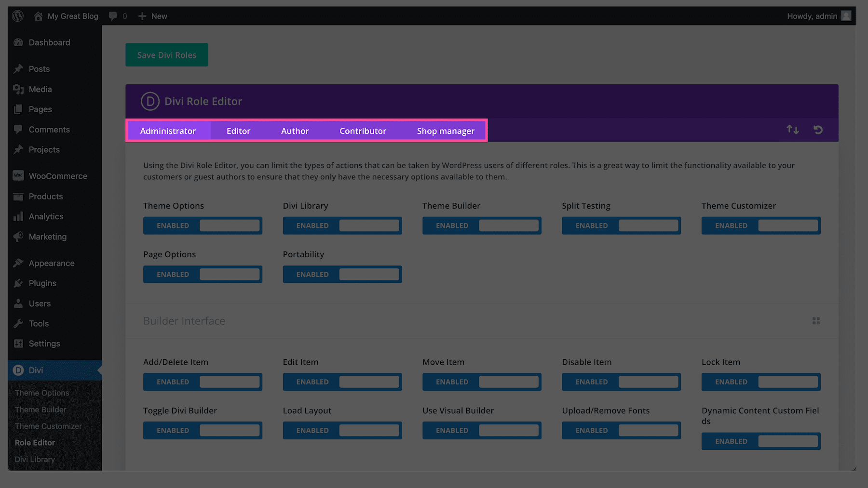Click the grid icon next to Builder Interface
Viewport: 868px width, 488px height.
click(816, 320)
